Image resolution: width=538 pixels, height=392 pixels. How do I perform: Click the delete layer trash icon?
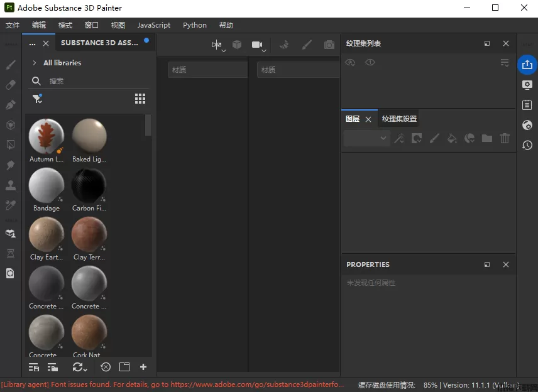pyautogui.click(x=505, y=138)
